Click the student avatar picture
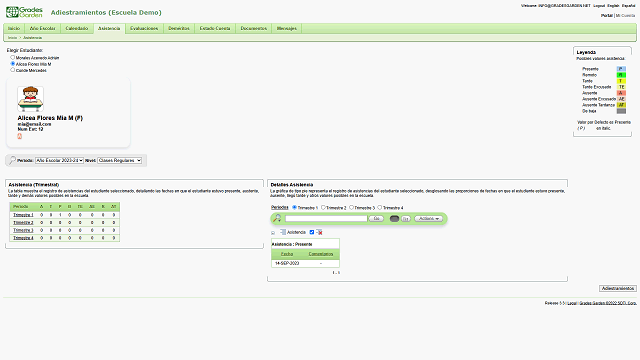 (x=31, y=99)
